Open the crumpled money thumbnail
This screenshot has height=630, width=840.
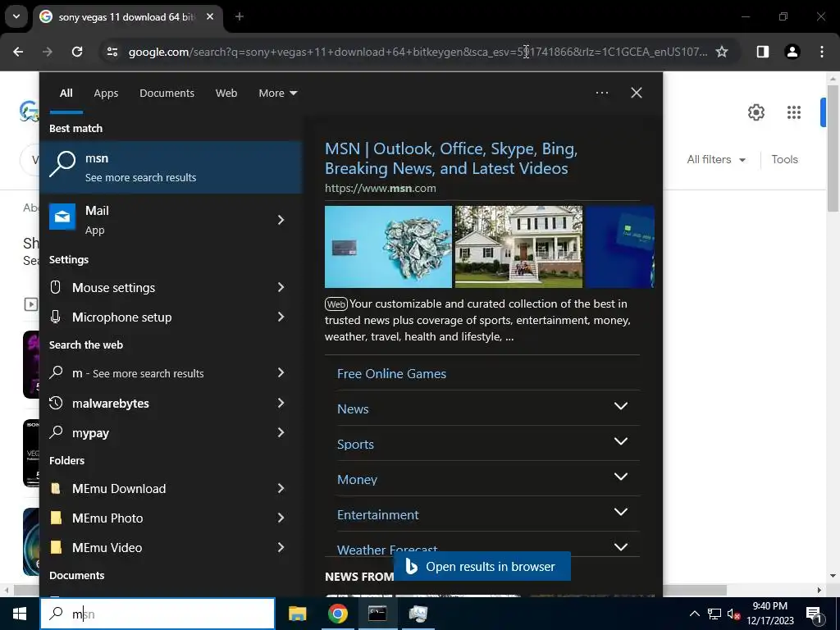click(x=388, y=247)
